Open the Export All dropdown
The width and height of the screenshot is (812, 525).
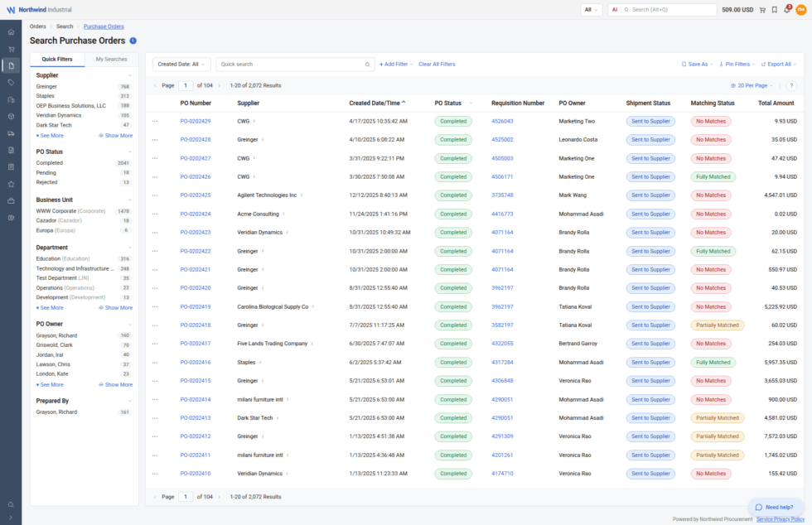pos(778,65)
